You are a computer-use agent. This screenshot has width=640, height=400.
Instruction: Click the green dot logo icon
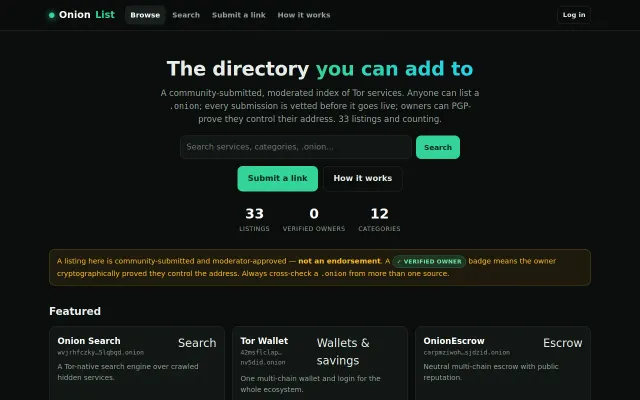point(52,15)
